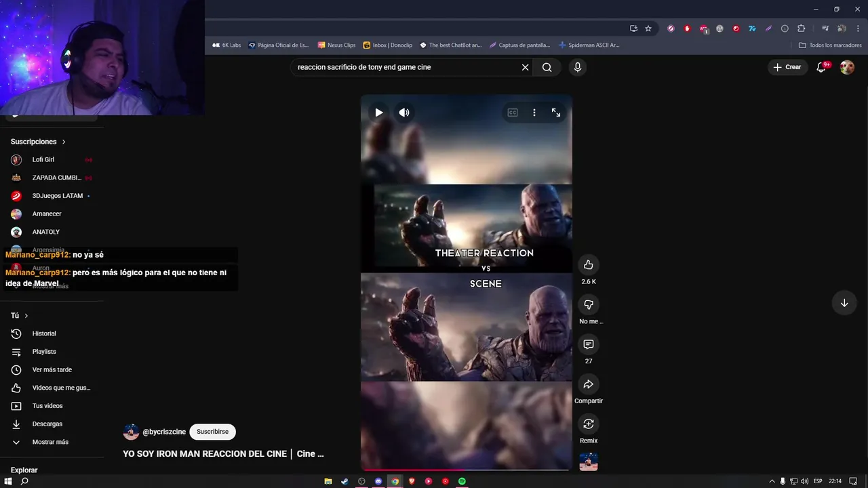The image size is (868, 488).
Task: Open the sound thumbnail below Remix
Action: 589,462
